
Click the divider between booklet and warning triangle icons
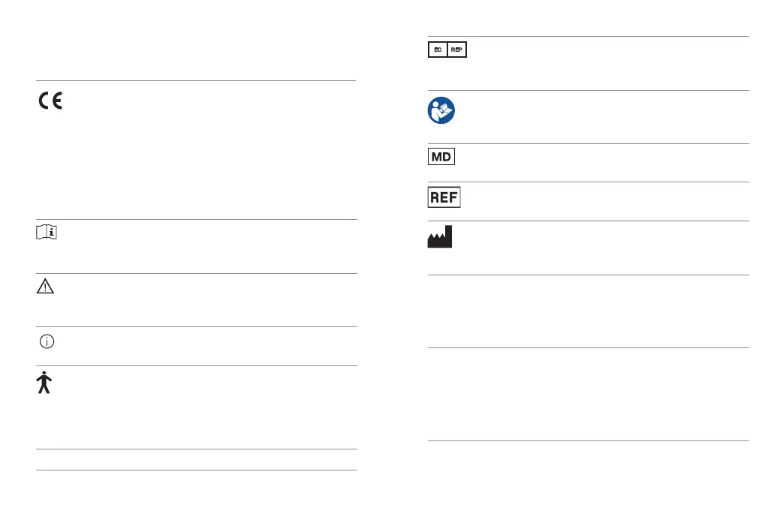coord(196,273)
